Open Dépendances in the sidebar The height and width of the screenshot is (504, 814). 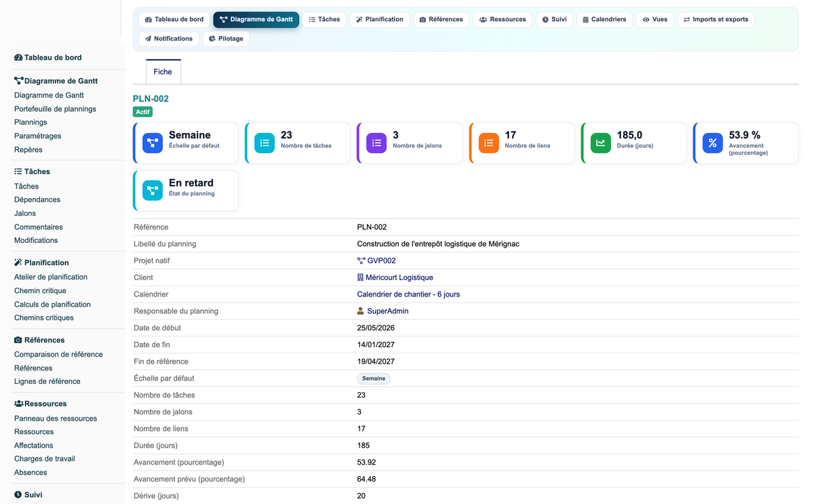37,200
